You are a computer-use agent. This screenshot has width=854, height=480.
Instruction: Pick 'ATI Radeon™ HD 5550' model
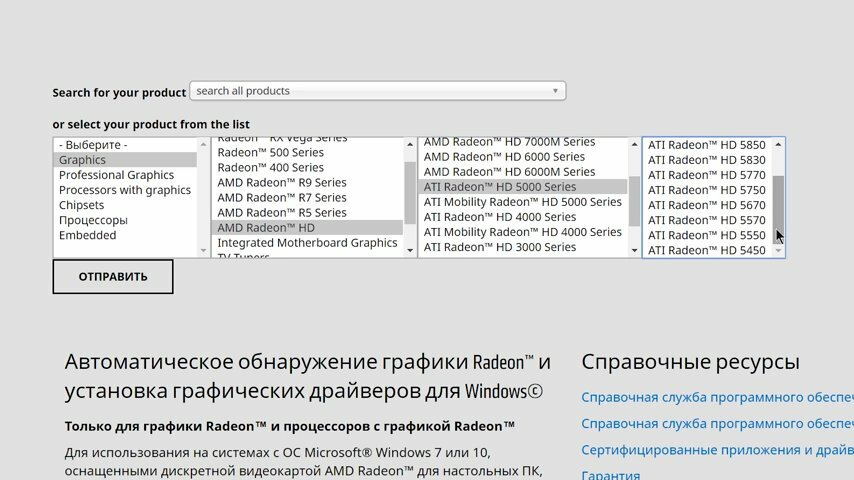click(707, 235)
